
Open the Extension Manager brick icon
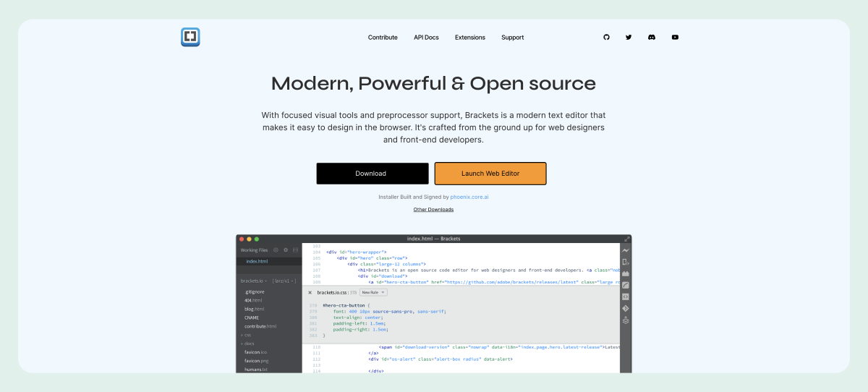(626, 273)
